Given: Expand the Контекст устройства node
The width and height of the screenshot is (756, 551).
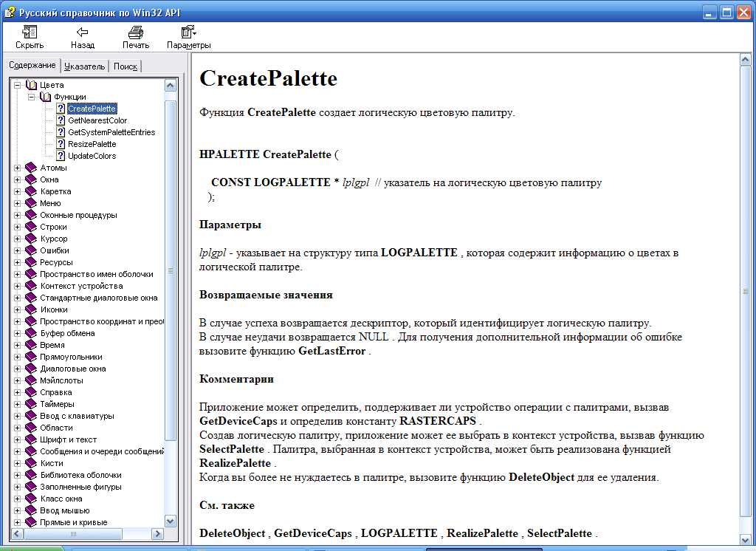Looking at the screenshot, I should [x=18, y=286].
